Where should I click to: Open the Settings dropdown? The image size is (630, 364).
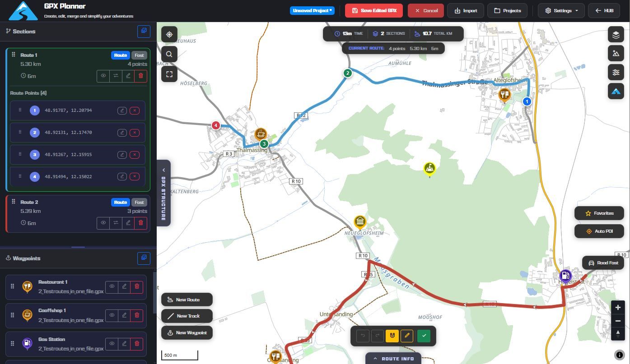[x=561, y=10]
